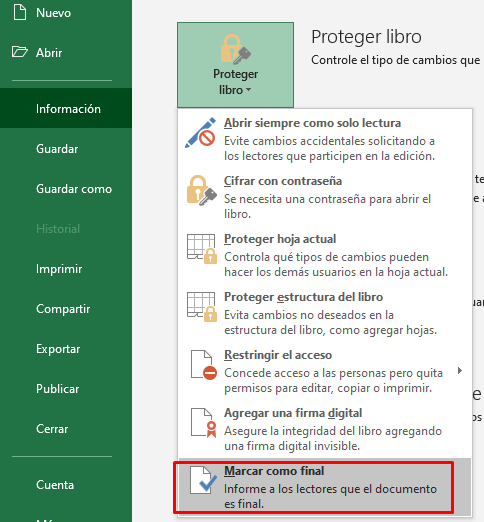484x522 pixels.
Task: Click the Proteger hoja actual grid icon
Action: [202, 249]
